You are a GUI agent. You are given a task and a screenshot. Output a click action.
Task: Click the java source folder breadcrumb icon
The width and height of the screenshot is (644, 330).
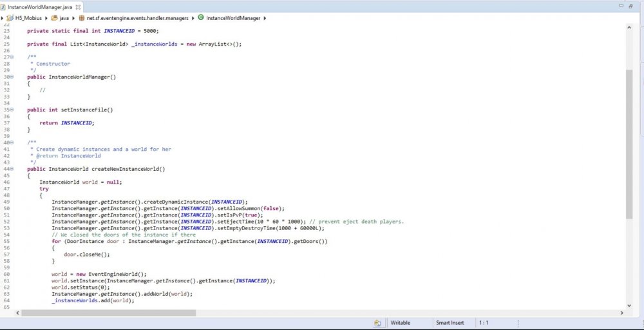(x=54, y=18)
